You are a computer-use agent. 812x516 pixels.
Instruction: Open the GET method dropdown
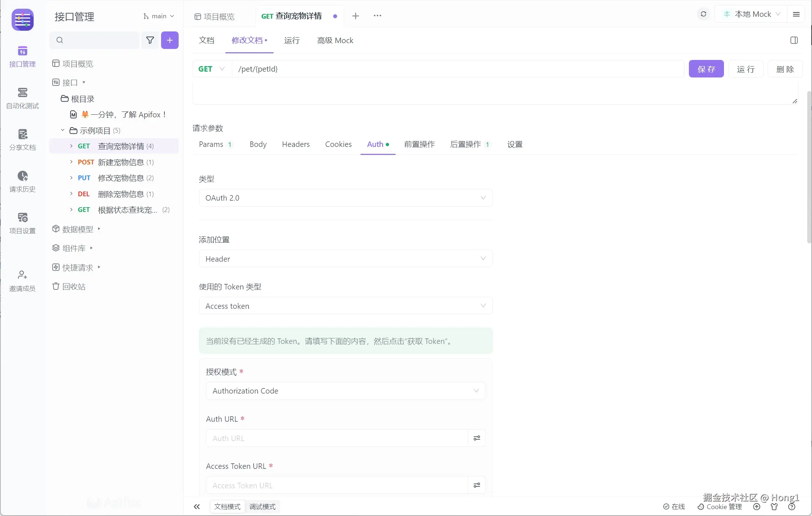click(x=212, y=69)
